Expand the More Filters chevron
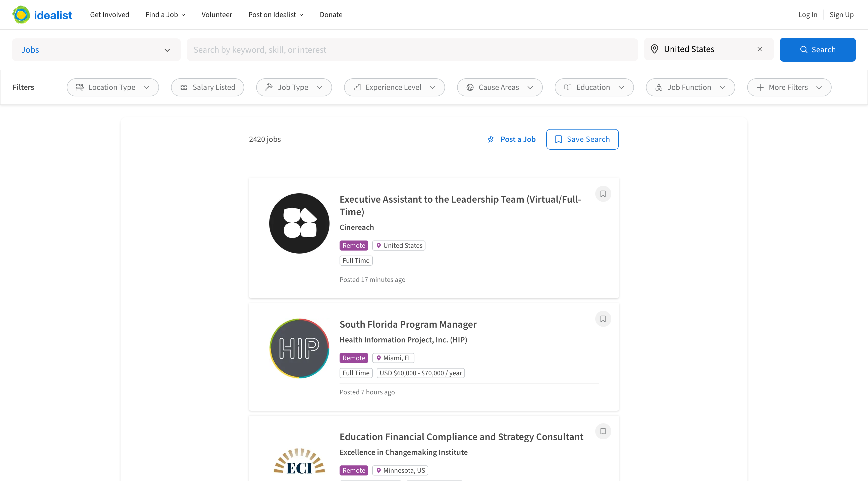The width and height of the screenshot is (868, 481). pyautogui.click(x=819, y=87)
